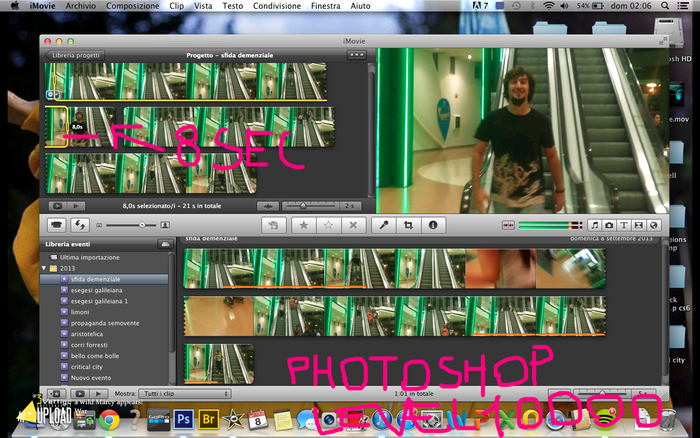Select propaganda semovente event

tap(104, 323)
